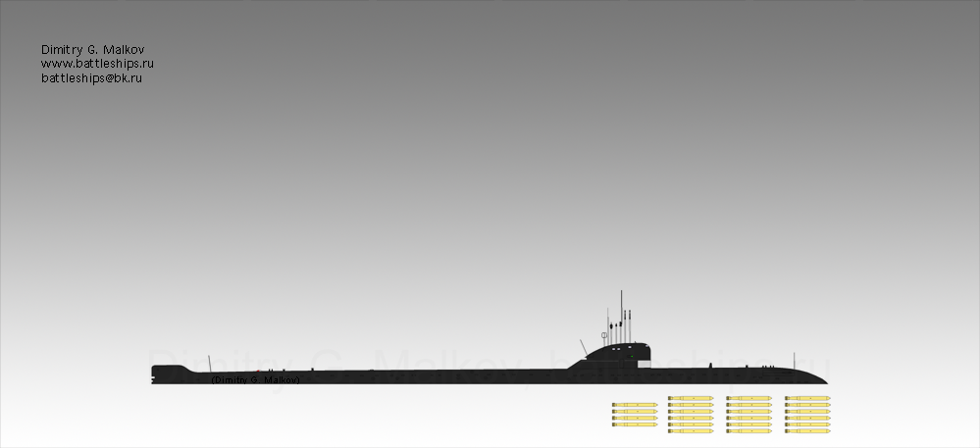Click the small red marker on the aft deck
Image resolution: width=980 pixels, height=448 pixels.
click(258, 371)
